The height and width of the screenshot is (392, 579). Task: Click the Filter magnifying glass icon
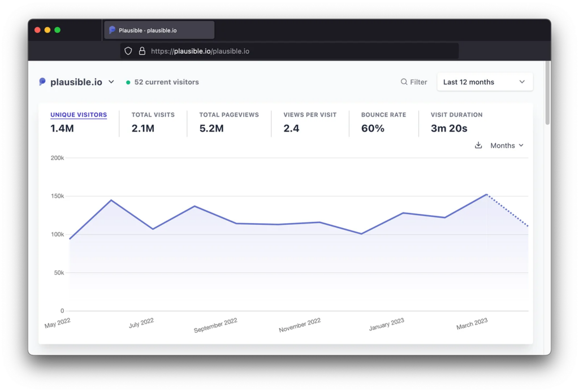coord(404,82)
